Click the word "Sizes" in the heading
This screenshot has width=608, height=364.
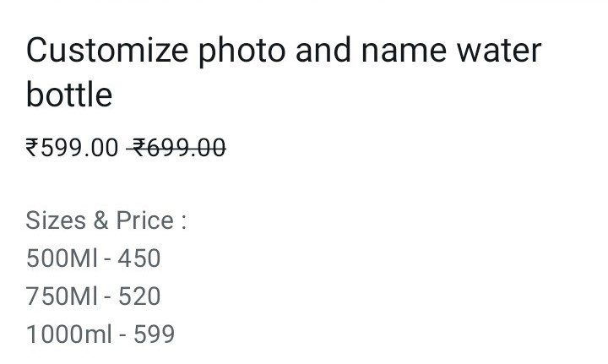pyautogui.click(x=56, y=220)
